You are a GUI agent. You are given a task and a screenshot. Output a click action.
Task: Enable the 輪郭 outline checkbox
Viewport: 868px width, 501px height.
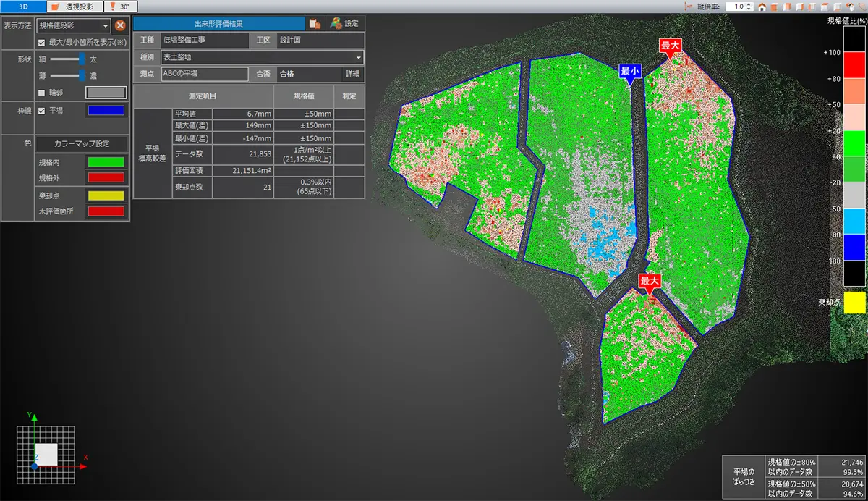click(x=42, y=93)
